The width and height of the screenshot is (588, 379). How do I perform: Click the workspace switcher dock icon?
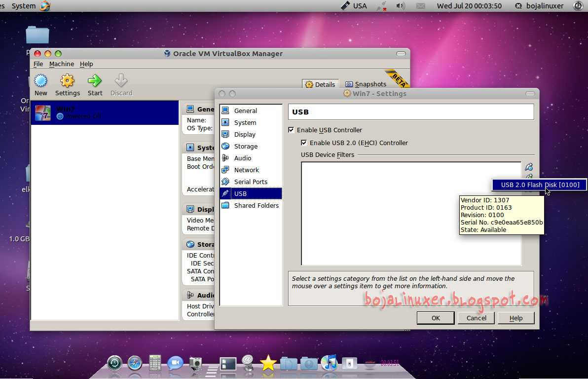click(227, 364)
